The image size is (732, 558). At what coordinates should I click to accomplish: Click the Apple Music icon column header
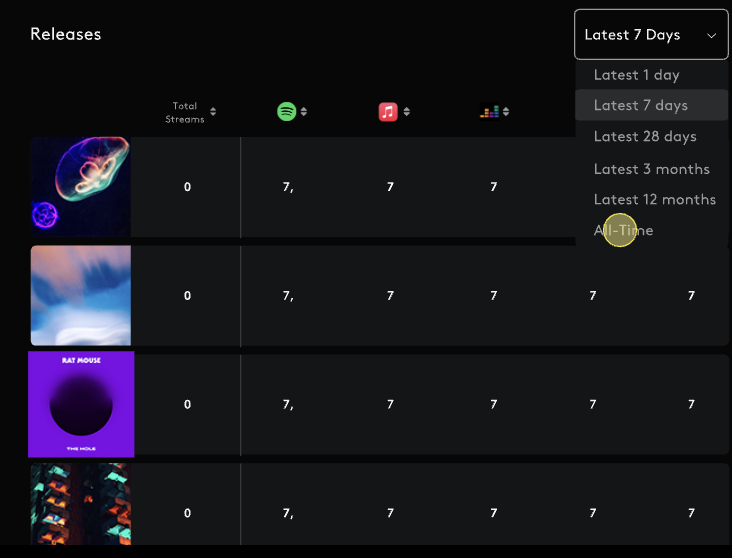(x=388, y=112)
